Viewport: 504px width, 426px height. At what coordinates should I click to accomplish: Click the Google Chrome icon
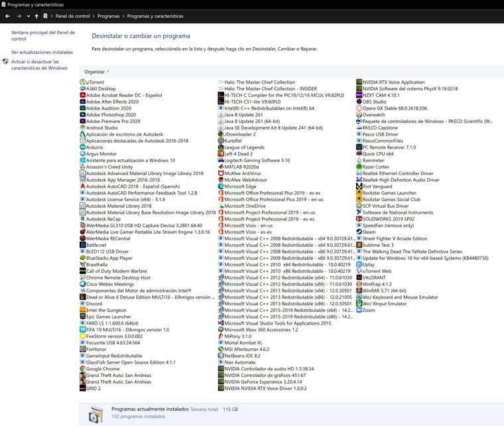(83, 369)
